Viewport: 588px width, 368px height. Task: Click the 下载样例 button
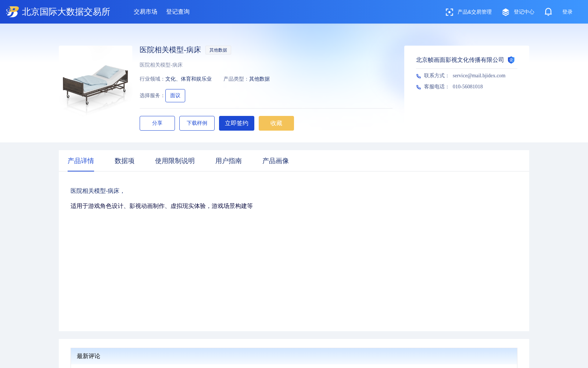[x=197, y=123]
